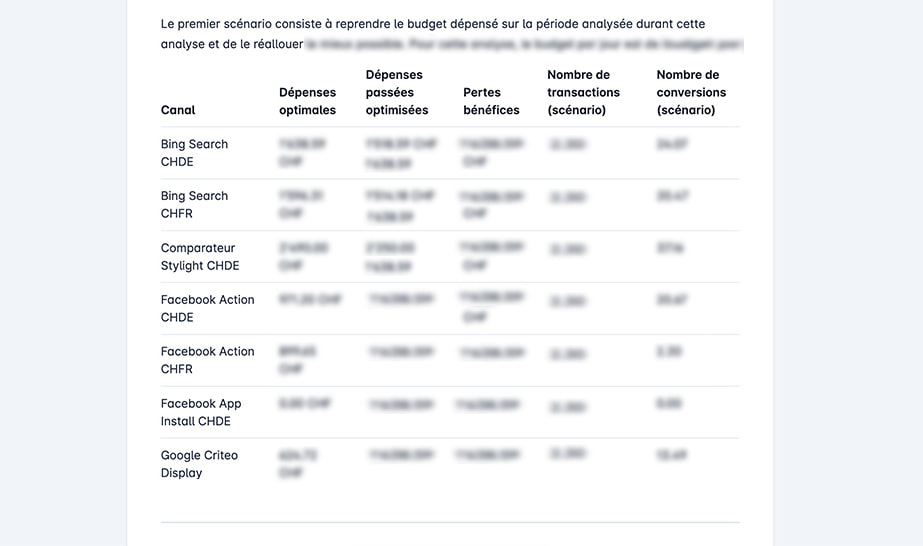The width and height of the screenshot is (923, 546).
Task: Click conversions value for Google Criteo Display
Action: pyautogui.click(x=672, y=455)
